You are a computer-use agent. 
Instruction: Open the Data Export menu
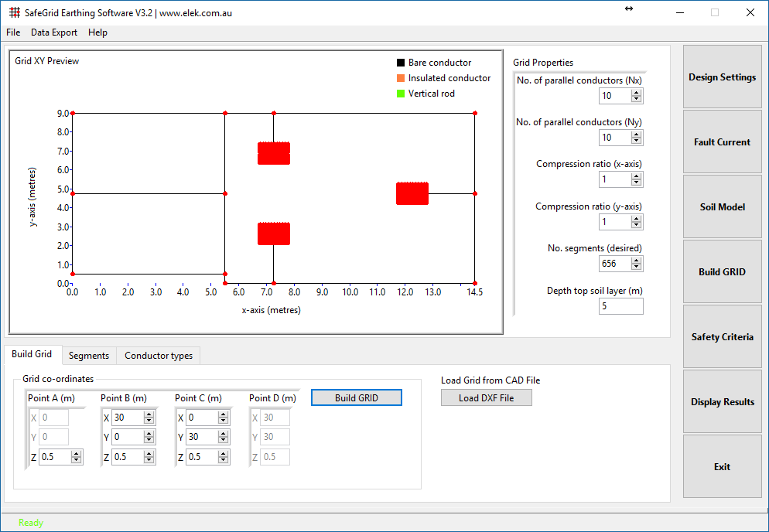point(53,32)
